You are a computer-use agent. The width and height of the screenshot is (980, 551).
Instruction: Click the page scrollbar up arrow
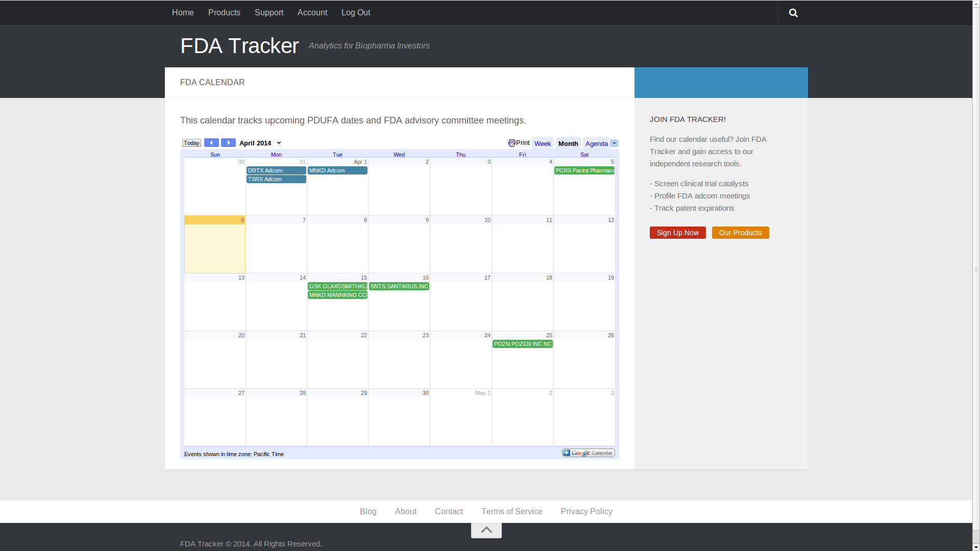(x=976, y=4)
